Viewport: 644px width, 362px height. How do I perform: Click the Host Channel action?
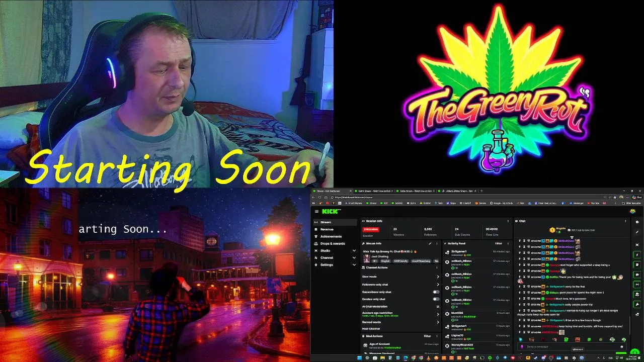pos(371,329)
